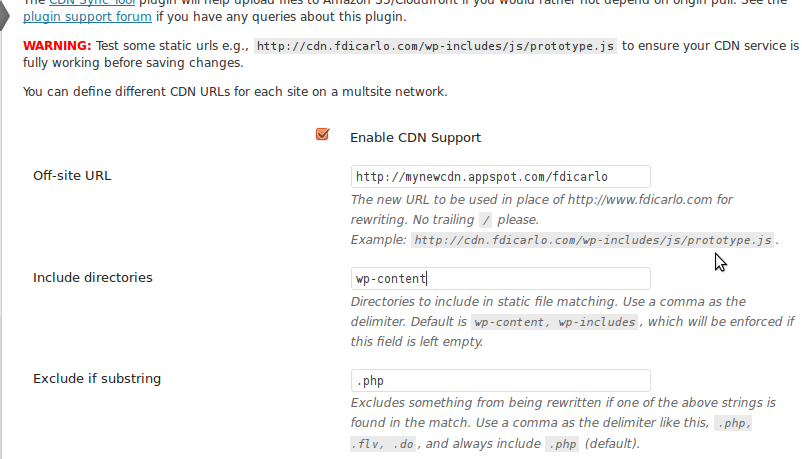The width and height of the screenshot is (802, 459).
Task: Click the red WARNING text
Action: (x=57, y=46)
